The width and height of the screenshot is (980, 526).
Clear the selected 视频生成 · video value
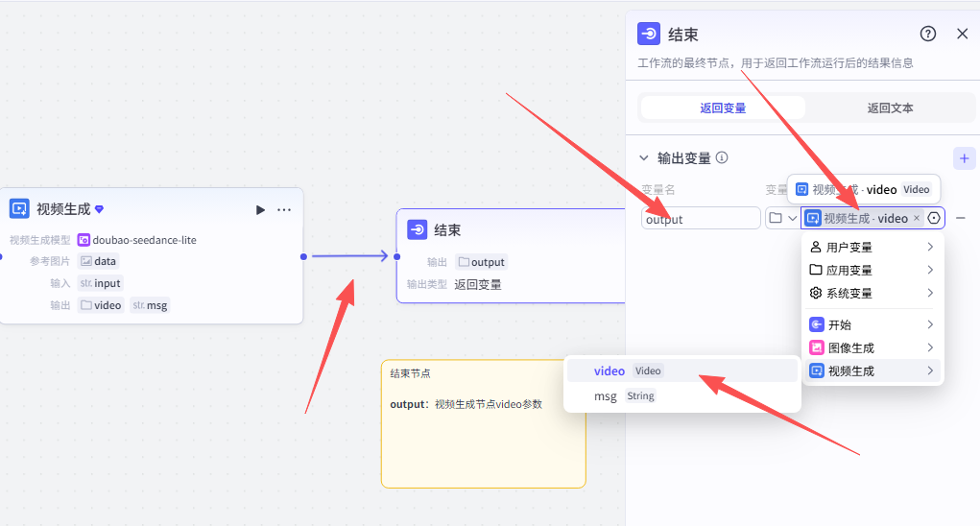click(x=917, y=218)
